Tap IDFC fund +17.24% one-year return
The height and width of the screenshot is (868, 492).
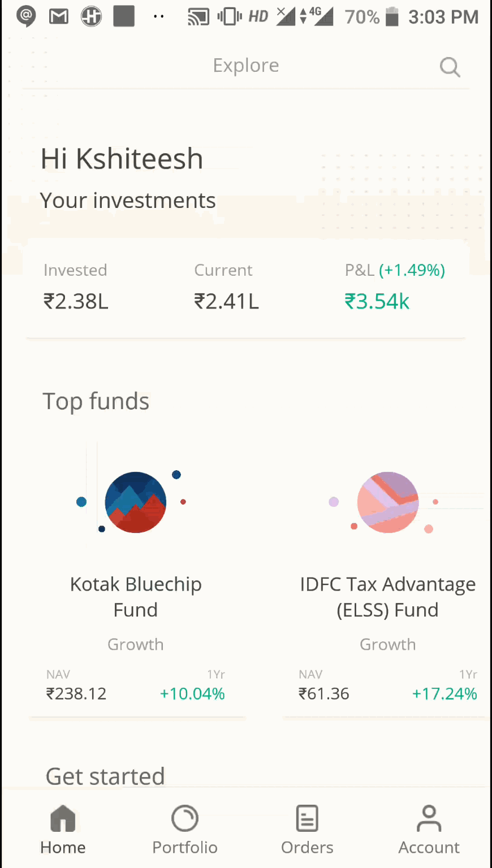[444, 693]
